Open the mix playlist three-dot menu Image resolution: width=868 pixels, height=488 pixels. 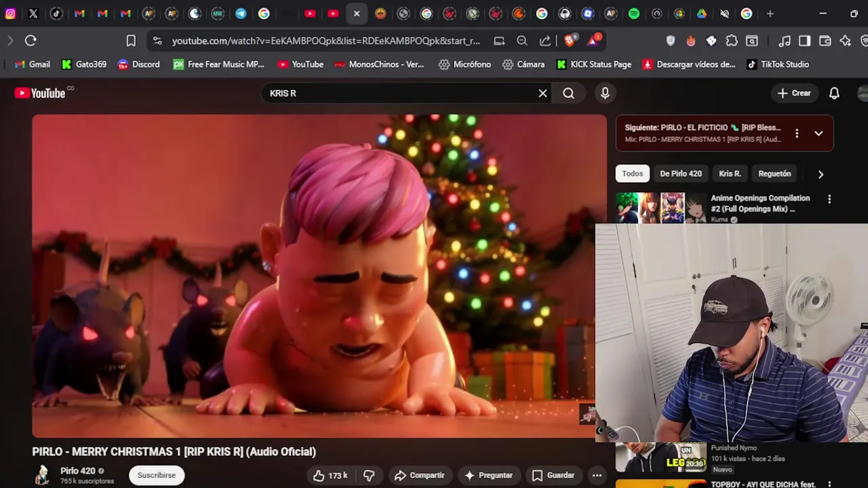[x=797, y=134]
